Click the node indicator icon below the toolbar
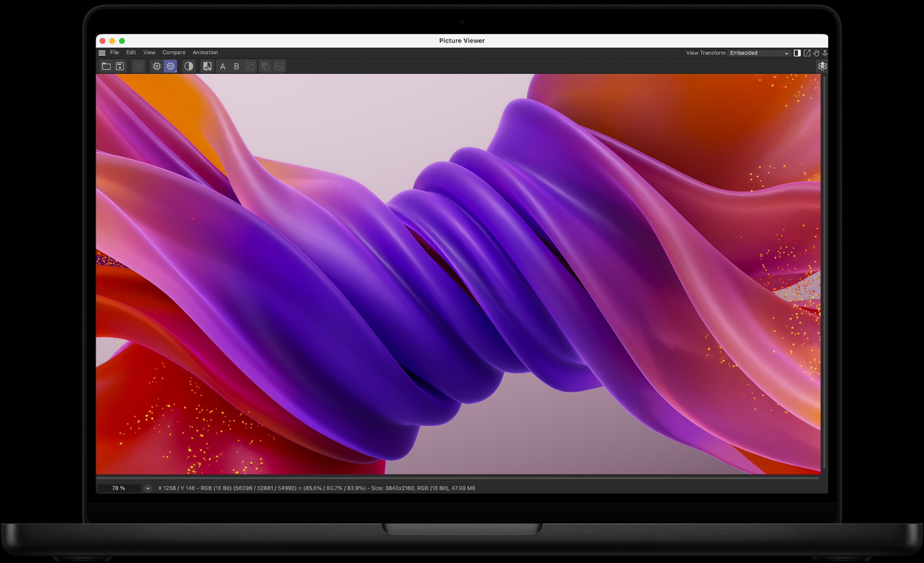The image size is (924, 563). [822, 66]
